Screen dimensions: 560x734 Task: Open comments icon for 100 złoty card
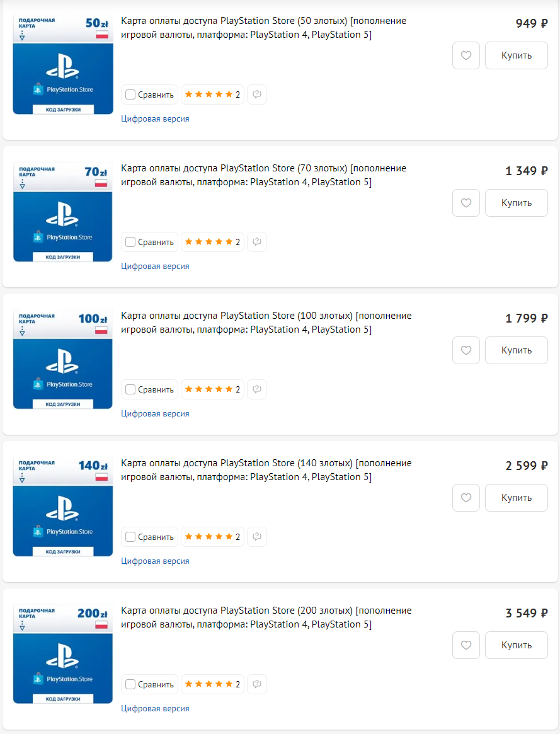[257, 389]
